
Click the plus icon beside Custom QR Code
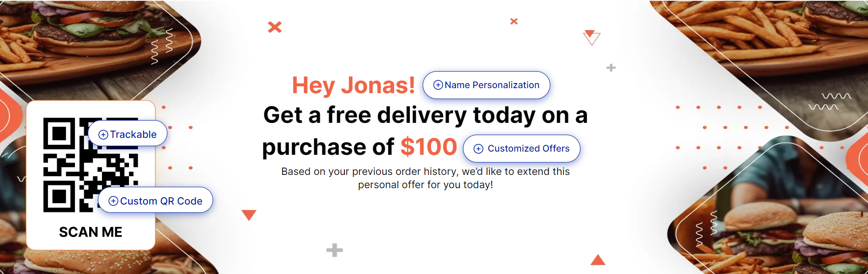click(113, 201)
